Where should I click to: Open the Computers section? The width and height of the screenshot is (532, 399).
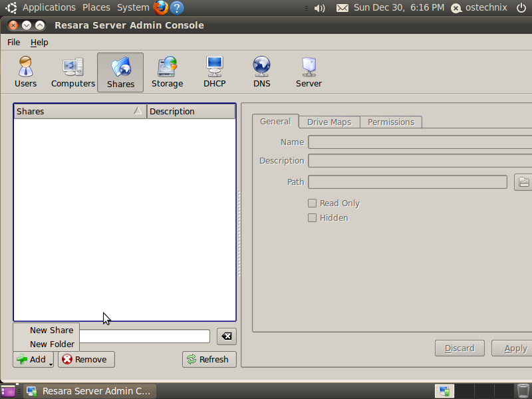tap(73, 72)
